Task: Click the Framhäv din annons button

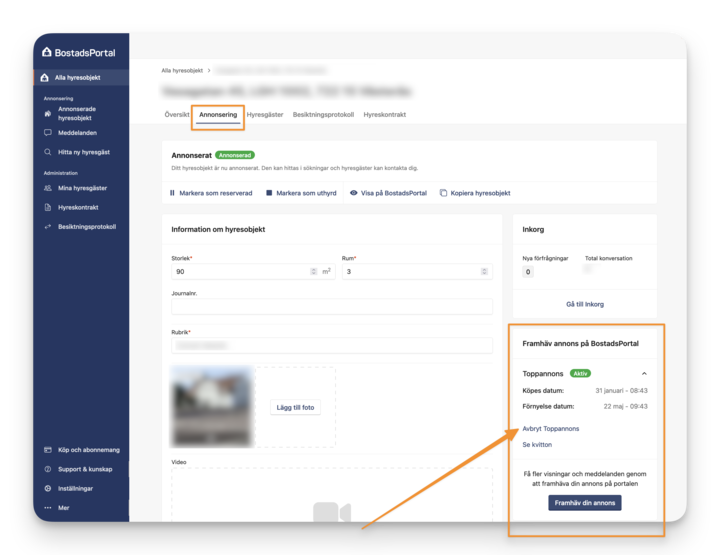Action: point(585,503)
